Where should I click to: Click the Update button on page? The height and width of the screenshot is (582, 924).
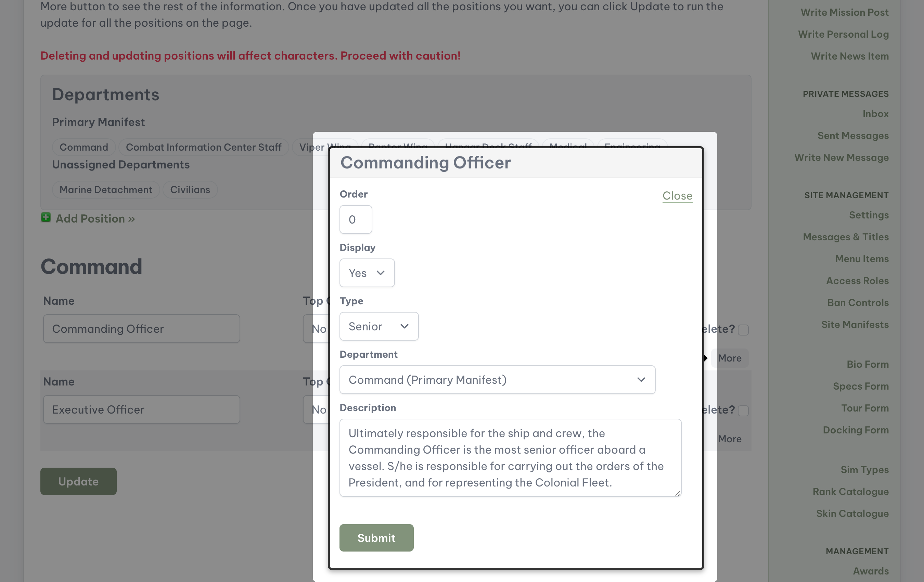click(78, 481)
